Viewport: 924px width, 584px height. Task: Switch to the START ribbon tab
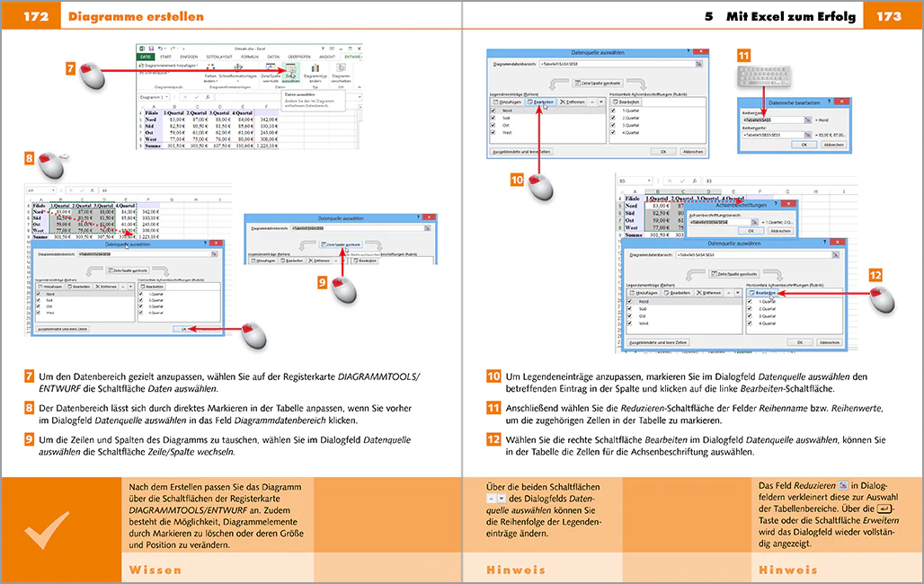tap(165, 57)
